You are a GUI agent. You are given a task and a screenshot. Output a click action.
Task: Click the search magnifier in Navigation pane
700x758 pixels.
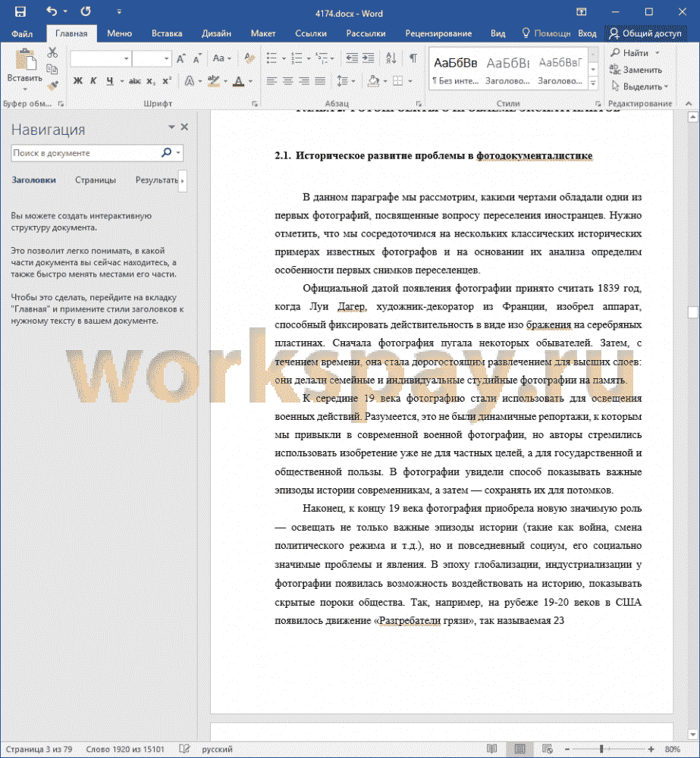click(x=166, y=153)
